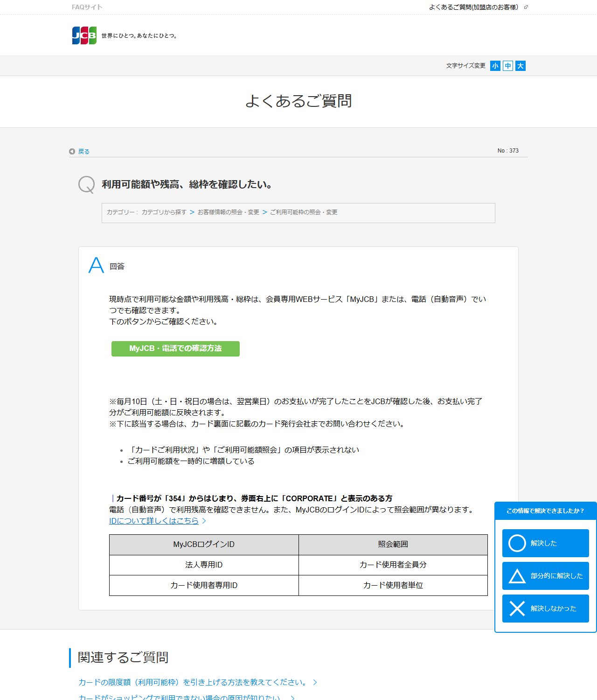Viewport: 597px width, 700px height.
Task: Set text size to large (大)
Action: (x=521, y=66)
